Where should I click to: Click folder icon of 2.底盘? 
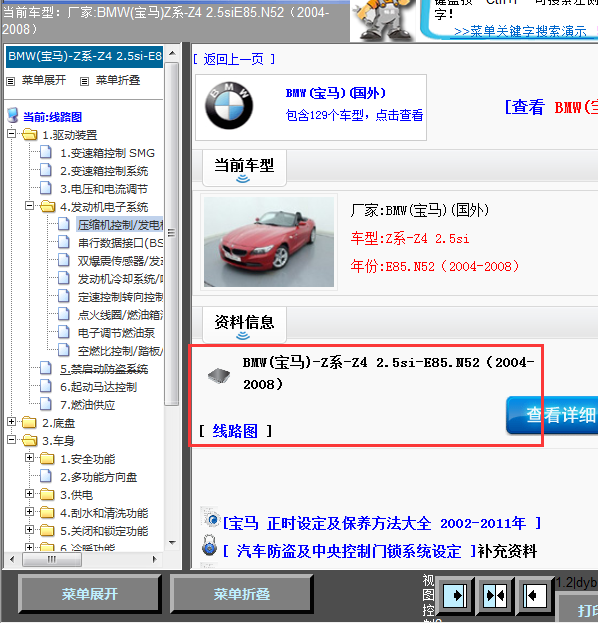tap(30, 422)
